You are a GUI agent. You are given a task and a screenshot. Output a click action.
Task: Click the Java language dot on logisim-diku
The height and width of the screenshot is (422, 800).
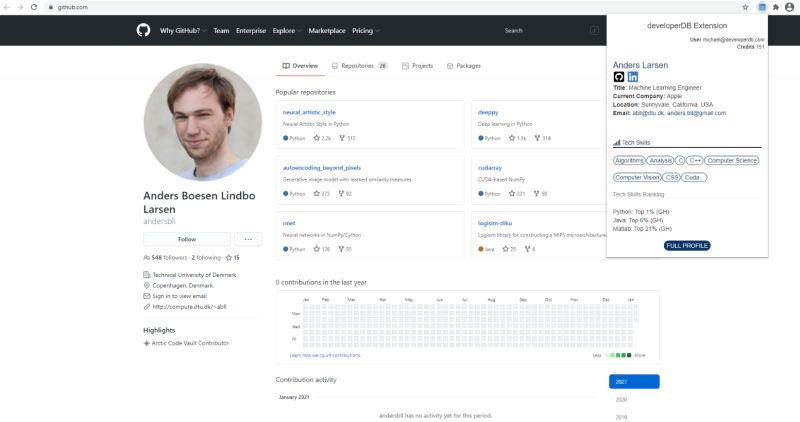(x=481, y=249)
